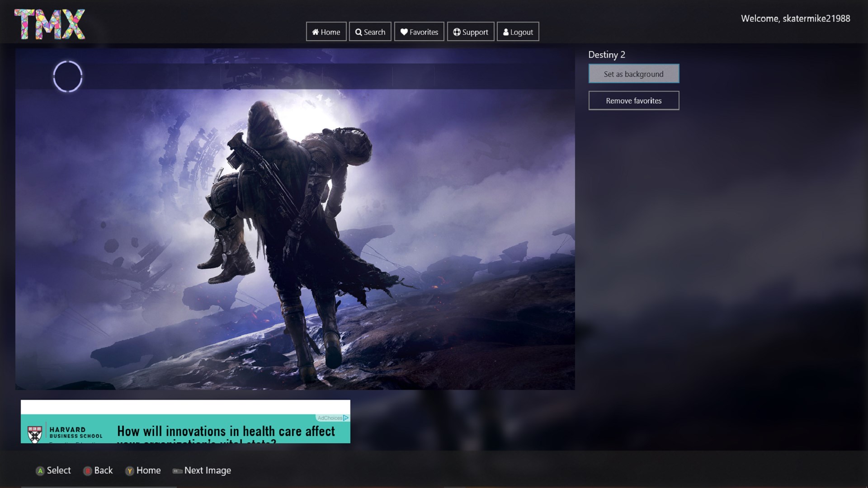Click the yellow Y Home controller icon

point(130,470)
